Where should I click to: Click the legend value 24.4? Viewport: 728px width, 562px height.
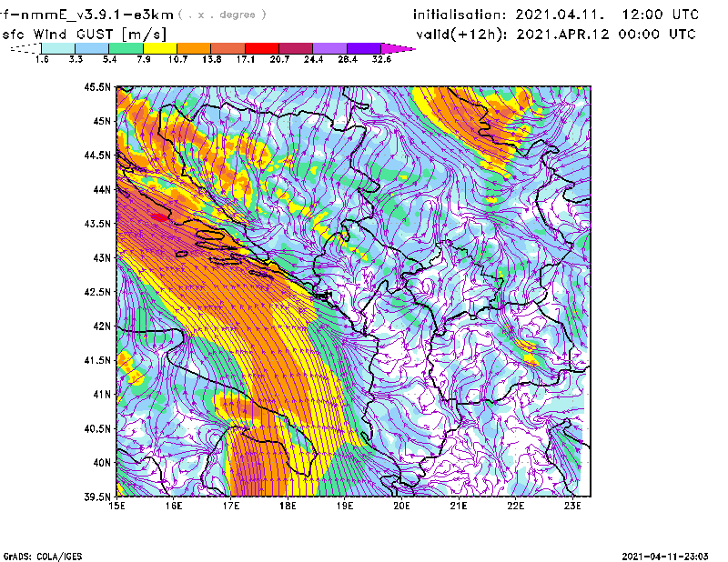point(313,59)
